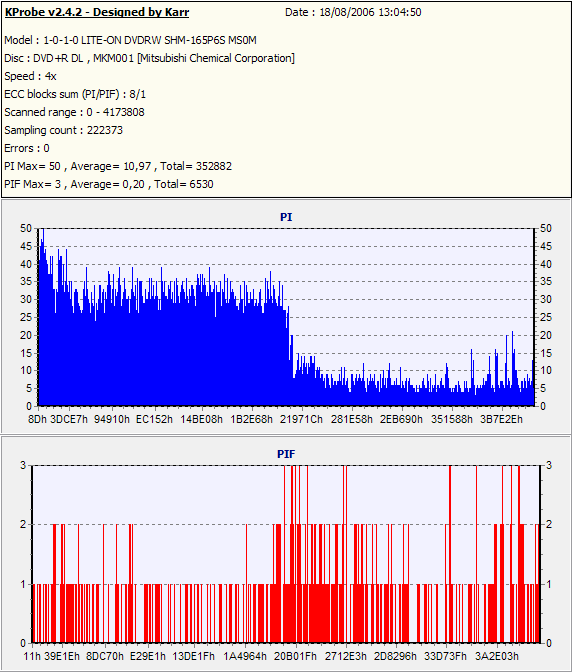Click the 20B01Fh PIF axis marker
The image size is (572, 672).
coord(295,656)
